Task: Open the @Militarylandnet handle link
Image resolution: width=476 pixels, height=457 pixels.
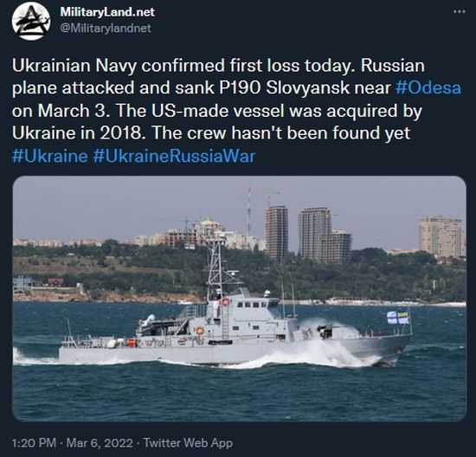Action: 106,28
